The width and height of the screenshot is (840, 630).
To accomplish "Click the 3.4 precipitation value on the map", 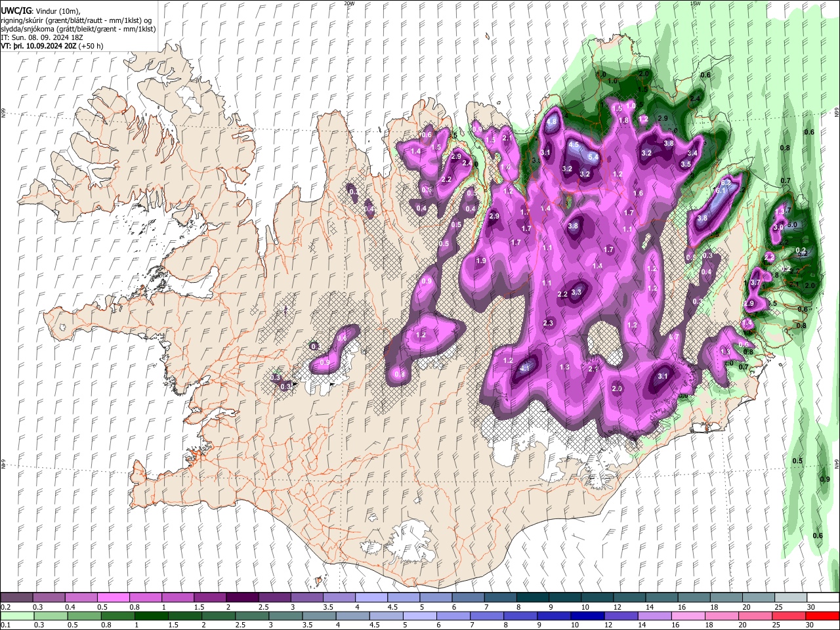I will [692, 153].
